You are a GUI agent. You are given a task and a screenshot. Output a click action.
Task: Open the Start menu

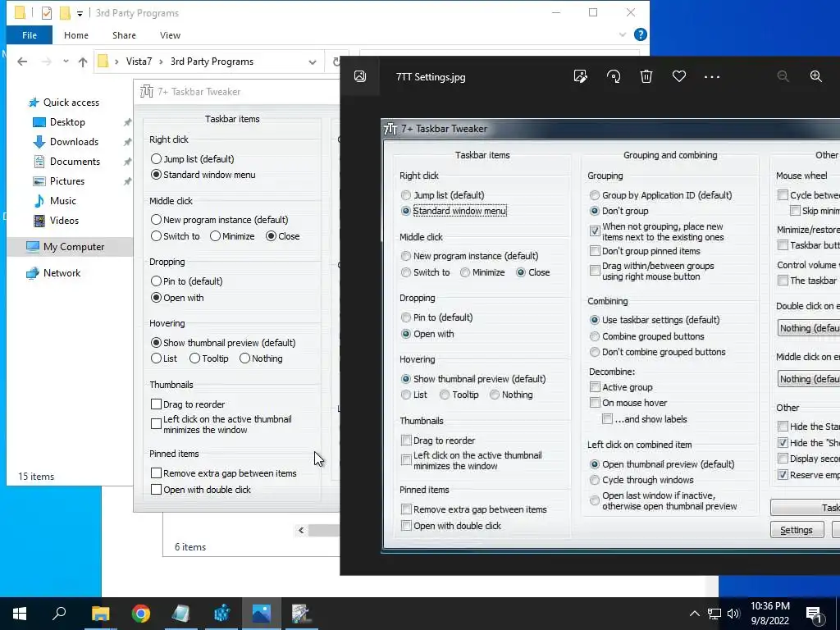point(20,614)
